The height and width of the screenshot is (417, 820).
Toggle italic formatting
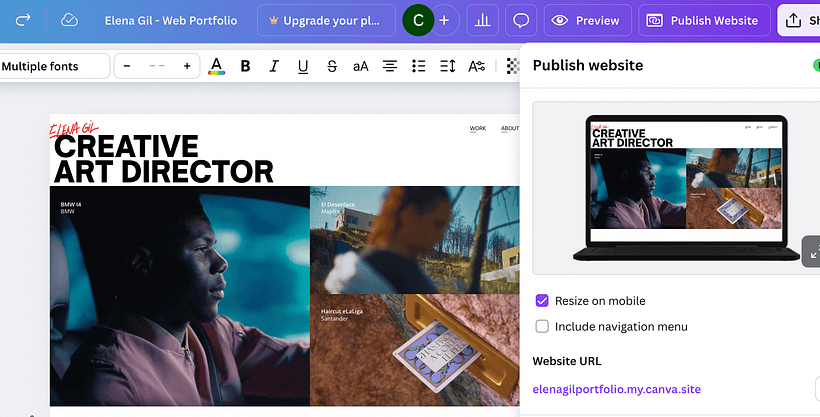pyautogui.click(x=274, y=66)
